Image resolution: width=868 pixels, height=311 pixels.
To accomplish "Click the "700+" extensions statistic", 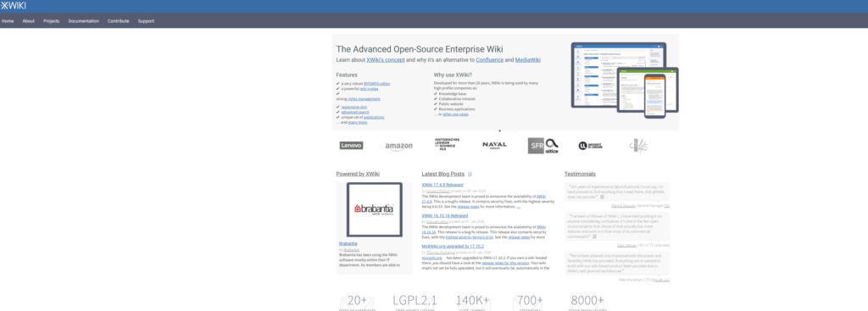I will point(530,301).
